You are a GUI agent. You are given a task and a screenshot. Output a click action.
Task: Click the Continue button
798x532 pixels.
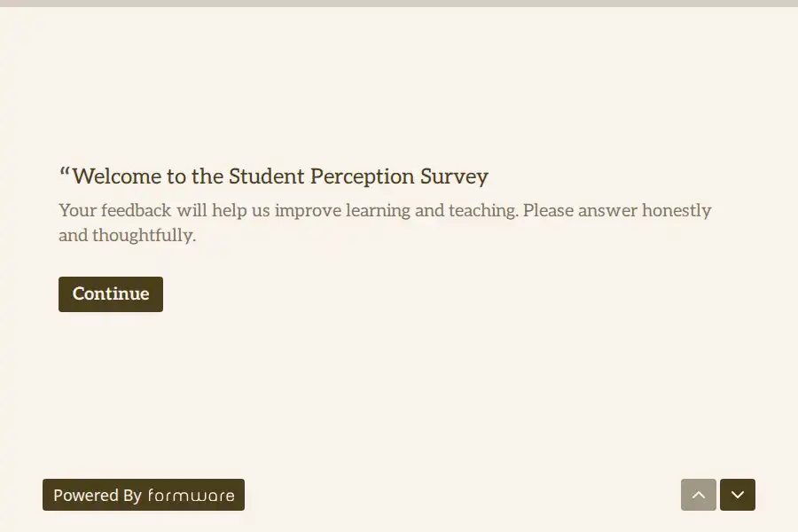tap(111, 294)
